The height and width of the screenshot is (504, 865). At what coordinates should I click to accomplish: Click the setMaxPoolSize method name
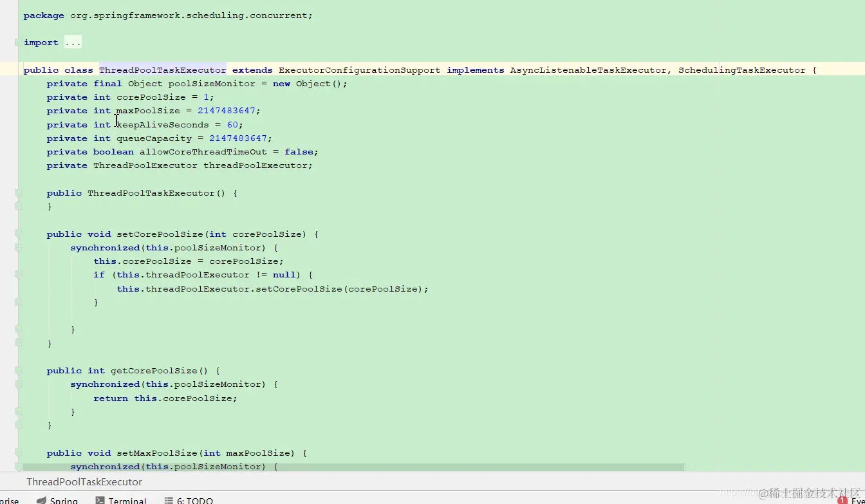point(156,453)
